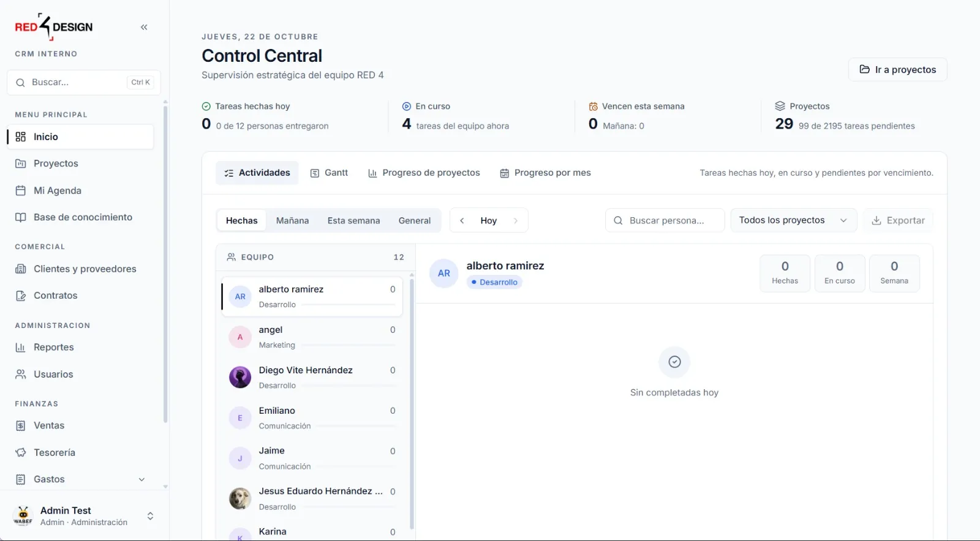This screenshot has width=980, height=541.
Task: Open Reportes in Administracion
Action: pyautogui.click(x=80, y=347)
